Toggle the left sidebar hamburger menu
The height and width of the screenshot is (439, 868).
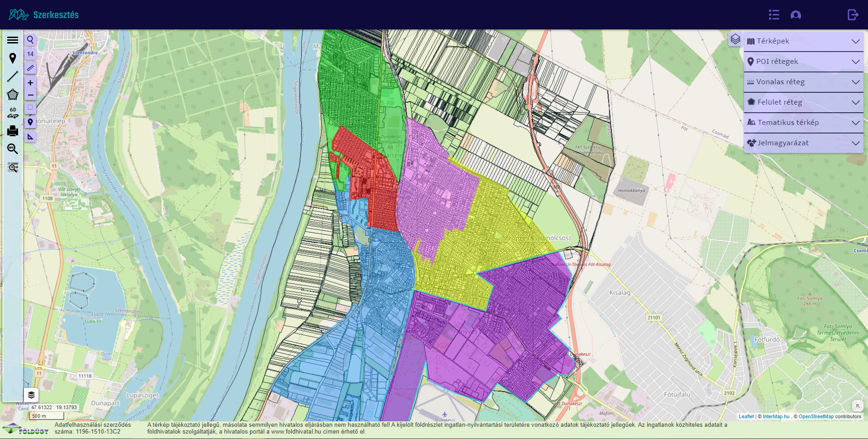tap(13, 40)
